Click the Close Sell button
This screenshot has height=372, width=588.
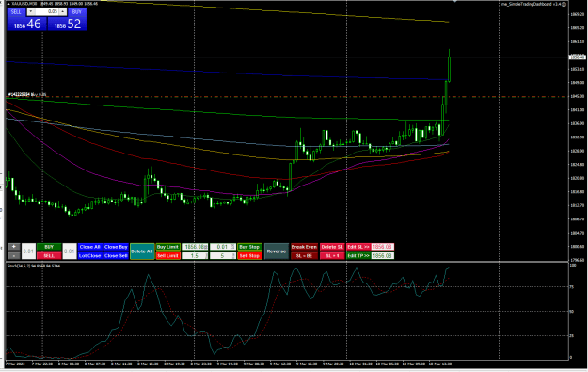point(116,255)
